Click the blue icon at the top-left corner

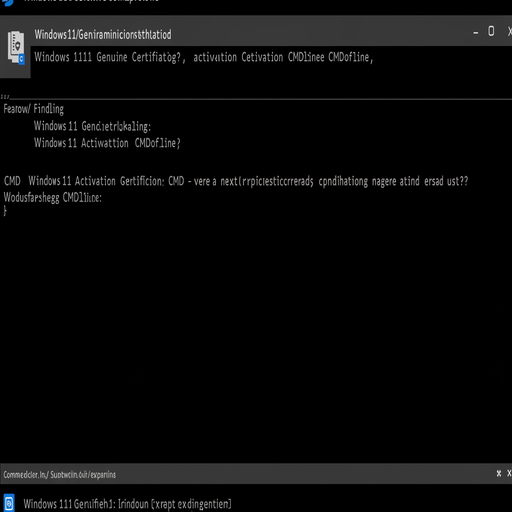click(7, 2)
